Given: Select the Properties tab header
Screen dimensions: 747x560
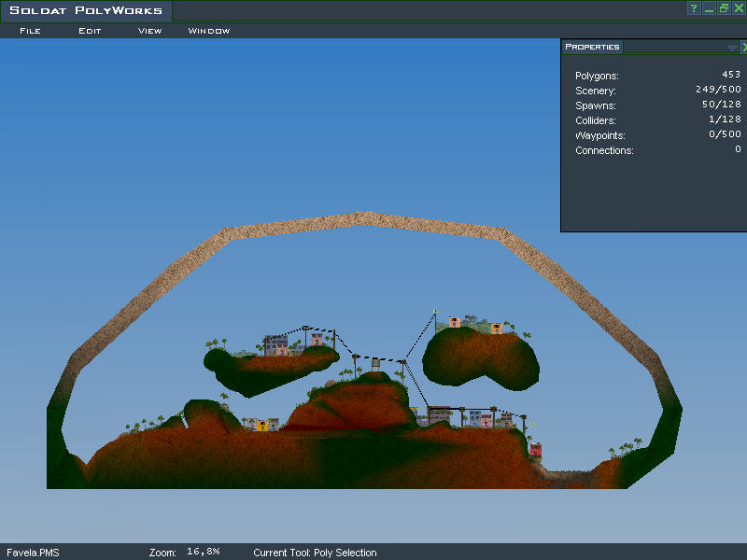Looking at the screenshot, I should (593, 47).
